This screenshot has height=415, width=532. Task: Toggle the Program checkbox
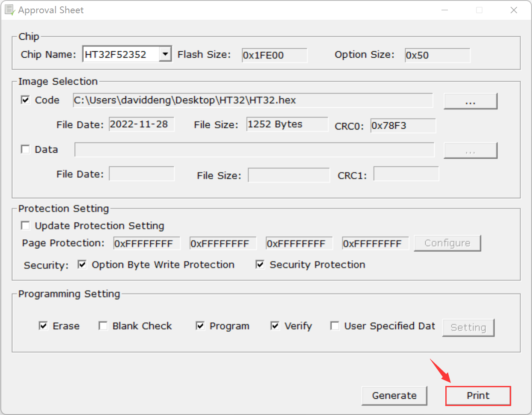pyautogui.click(x=200, y=326)
